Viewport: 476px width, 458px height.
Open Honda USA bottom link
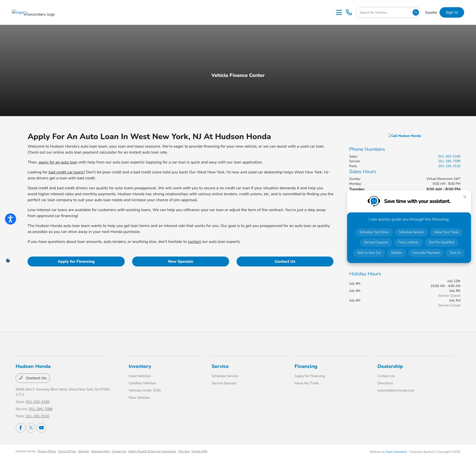[199, 451]
